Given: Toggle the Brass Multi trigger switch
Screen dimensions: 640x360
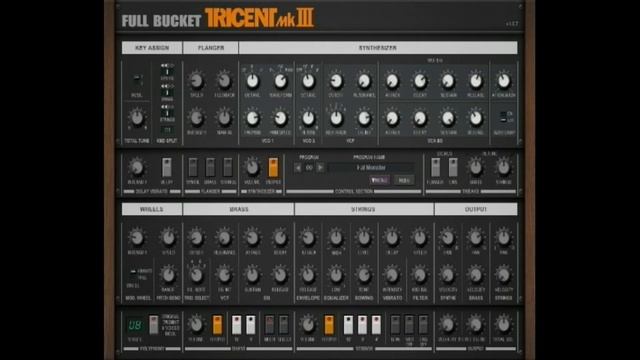Looking at the screenshot, I should point(269,325).
